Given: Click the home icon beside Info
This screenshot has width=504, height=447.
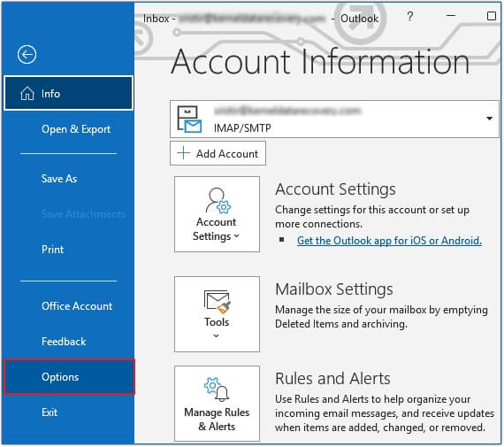Looking at the screenshot, I should point(27,94).
